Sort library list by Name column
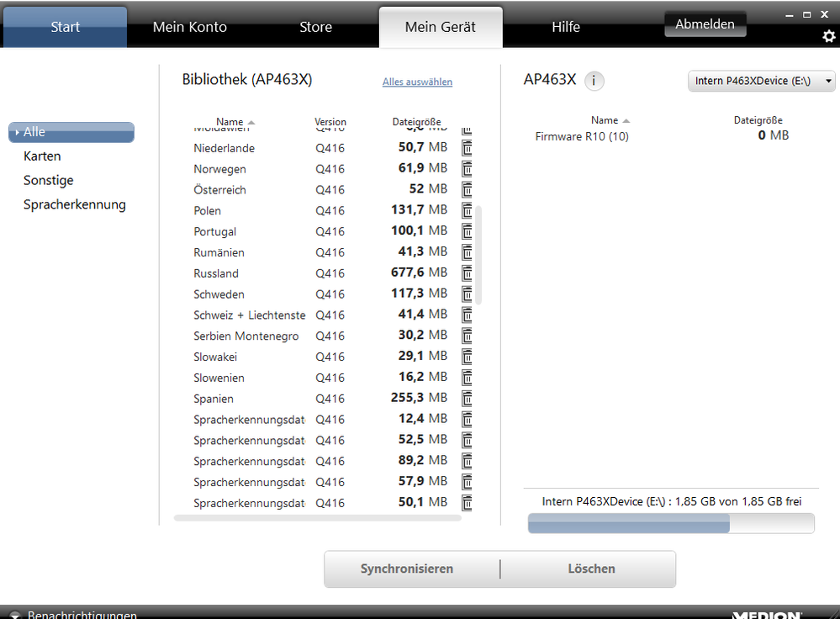This screenshot has width=840, height=619. point(235,122)
